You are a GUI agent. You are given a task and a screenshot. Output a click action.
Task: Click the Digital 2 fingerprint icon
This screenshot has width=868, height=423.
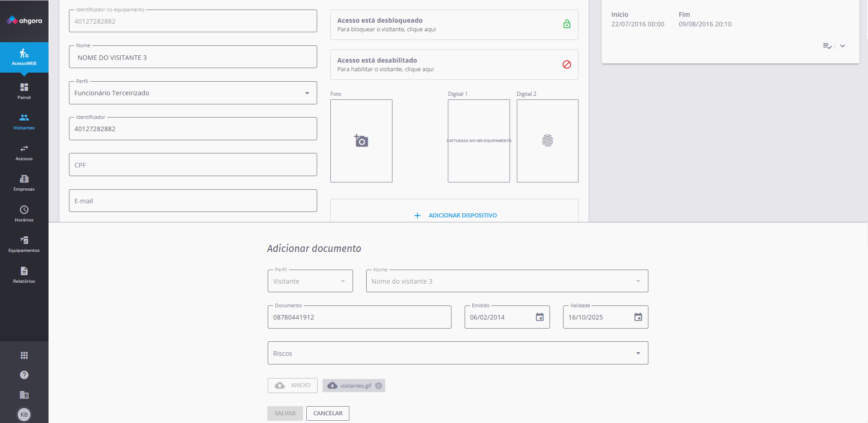(547, 141)
